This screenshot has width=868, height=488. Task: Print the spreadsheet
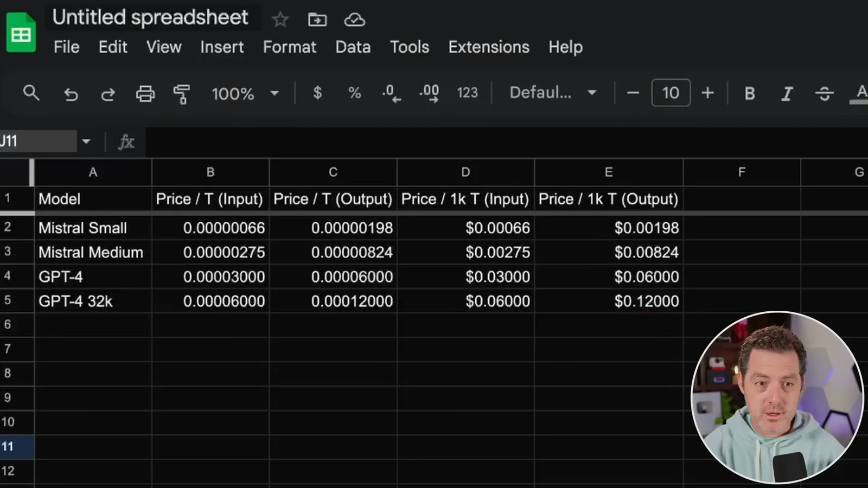tap(145, 94)
